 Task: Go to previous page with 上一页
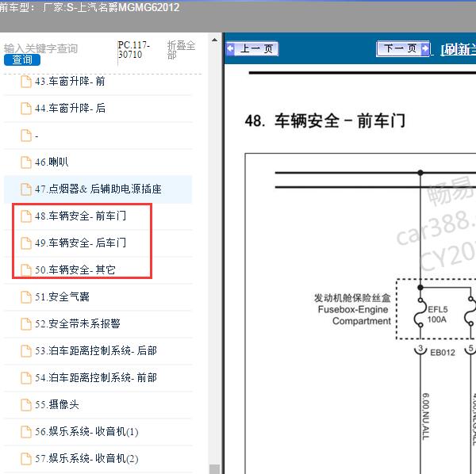(x=252, y=48)
